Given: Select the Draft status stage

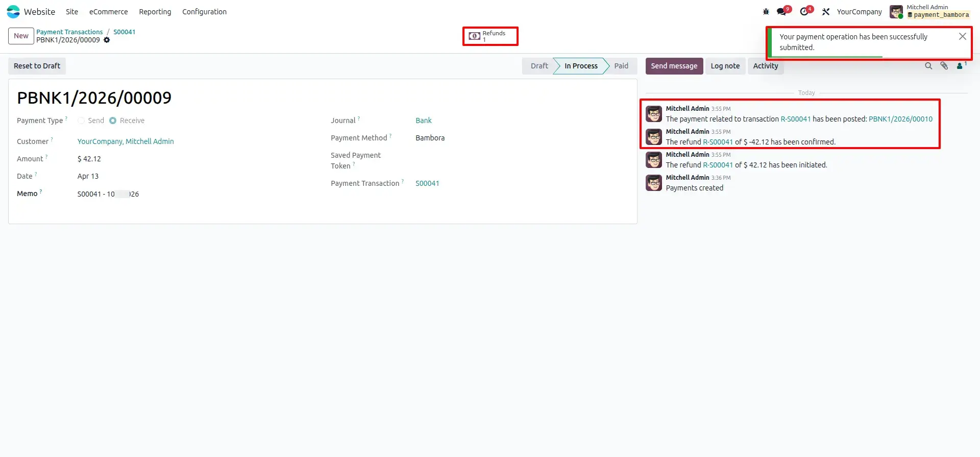Looking at the screenshot, I should (x=539, y=66).
